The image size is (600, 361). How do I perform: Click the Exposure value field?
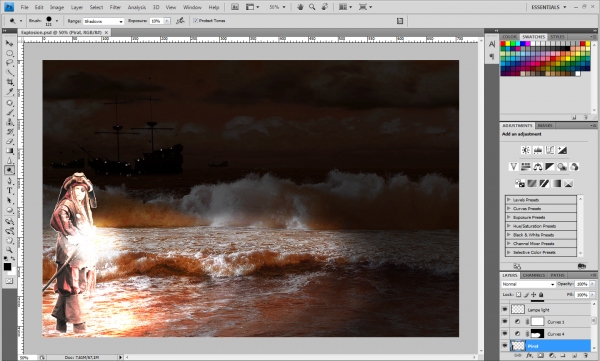[x=157, y=21]
